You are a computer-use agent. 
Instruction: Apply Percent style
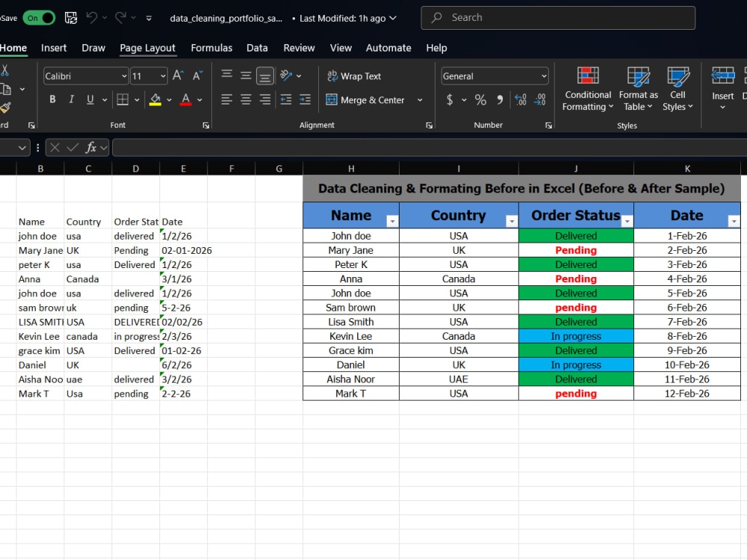coord(480,99)
